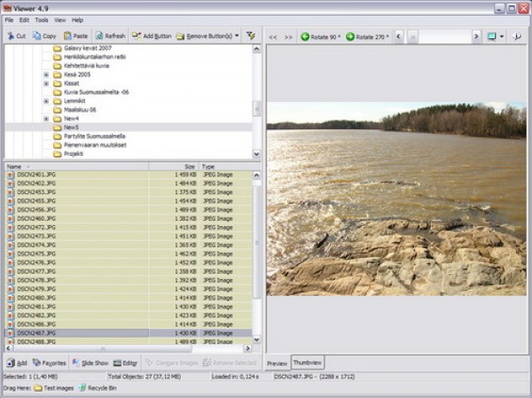Image resolution: width=532 pixels, height=398 pixels.
Task: Start the Slide Show
Action: tap(89, 363)
